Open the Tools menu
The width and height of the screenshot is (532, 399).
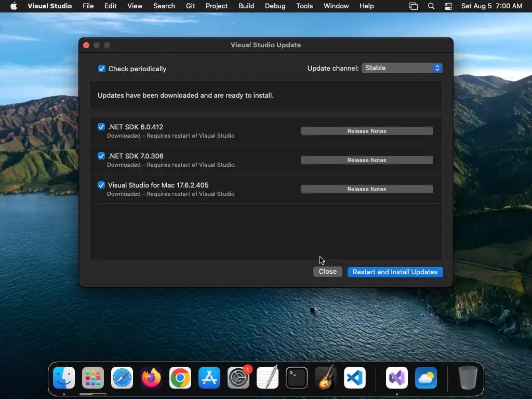304,6
